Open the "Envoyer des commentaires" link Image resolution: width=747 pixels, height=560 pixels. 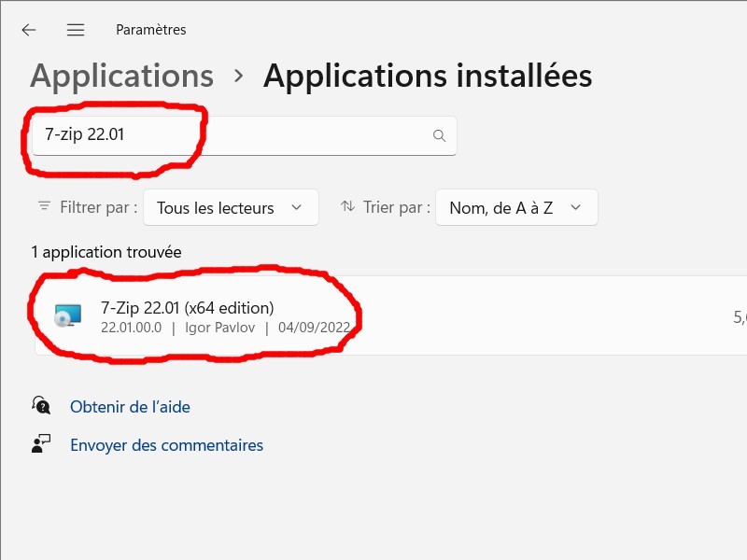(166, 445)
